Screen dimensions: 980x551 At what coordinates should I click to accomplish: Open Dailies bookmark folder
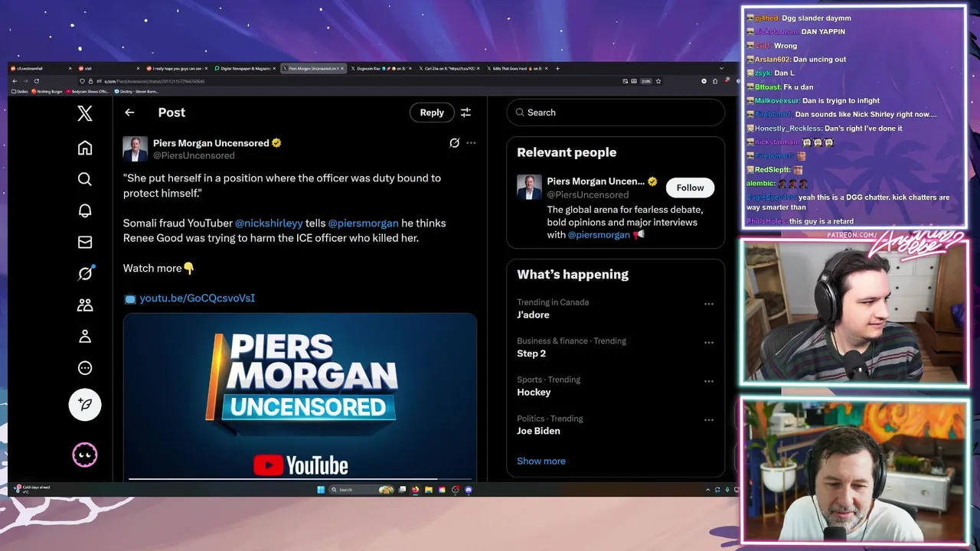(20, 91)
